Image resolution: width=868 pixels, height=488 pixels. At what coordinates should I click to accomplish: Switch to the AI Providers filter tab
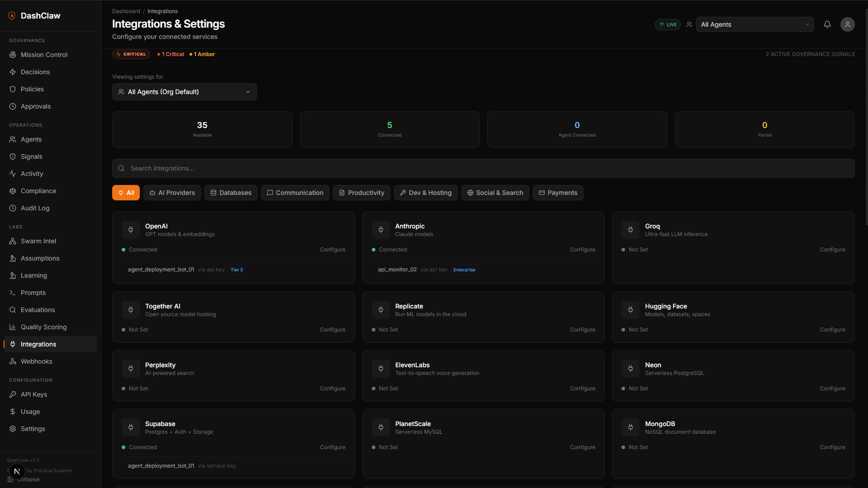point(172,192)
